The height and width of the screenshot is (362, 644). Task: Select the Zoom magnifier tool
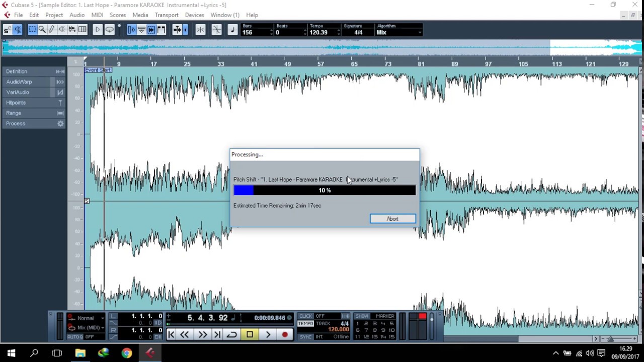click(42, 30)
